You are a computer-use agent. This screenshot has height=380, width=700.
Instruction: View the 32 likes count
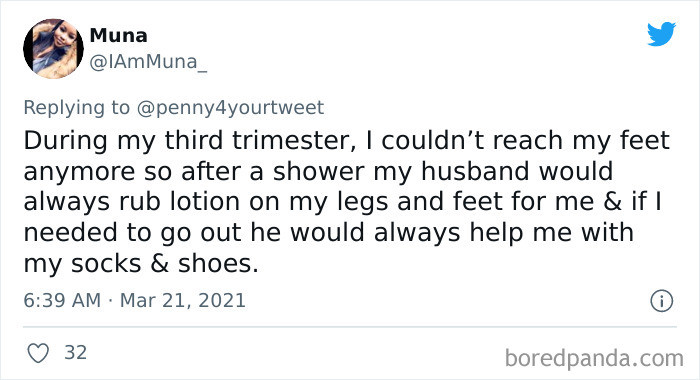click(75, 353)
